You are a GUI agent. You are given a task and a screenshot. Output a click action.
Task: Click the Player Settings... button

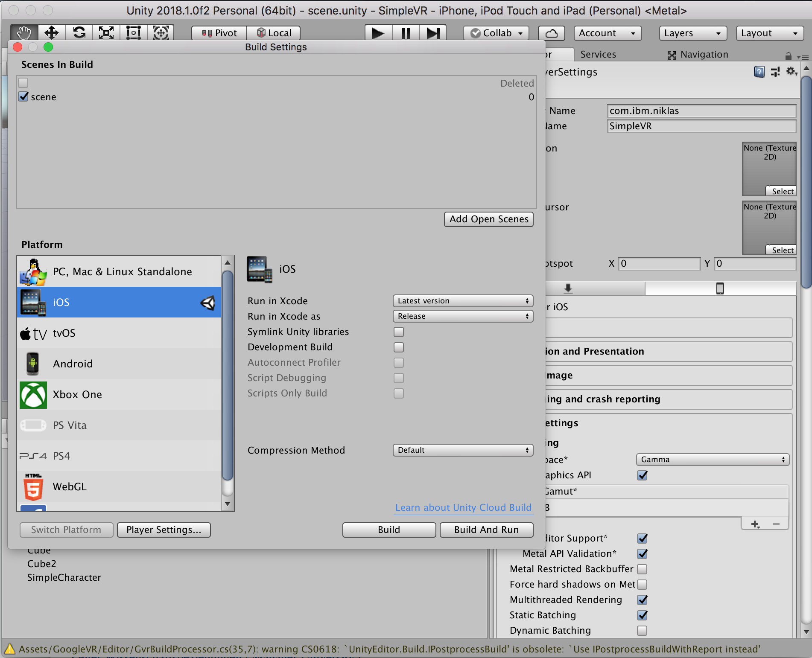point(164,530)
